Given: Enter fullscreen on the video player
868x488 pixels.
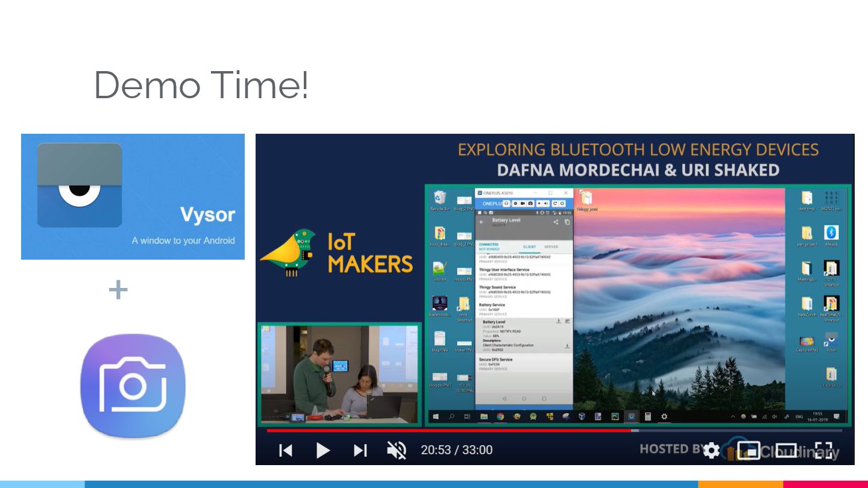Looking at the screenshot, I should pyautogui.click(x=823, y=450).
